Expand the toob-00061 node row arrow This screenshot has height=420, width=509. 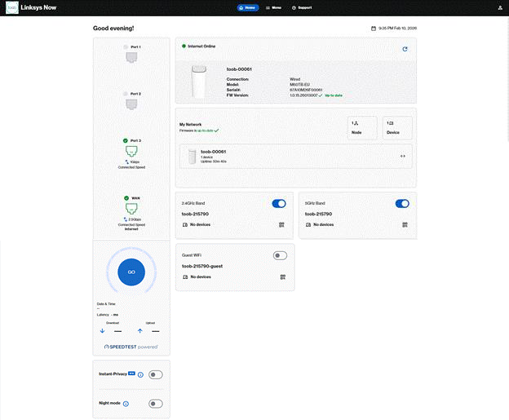pyautogui.click(x=402, y=156)
